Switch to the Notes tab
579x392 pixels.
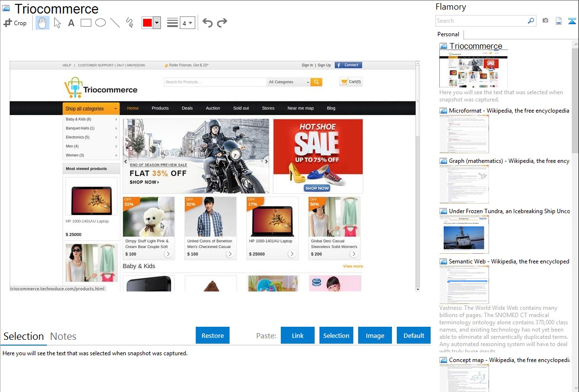[x=63, y=336]
